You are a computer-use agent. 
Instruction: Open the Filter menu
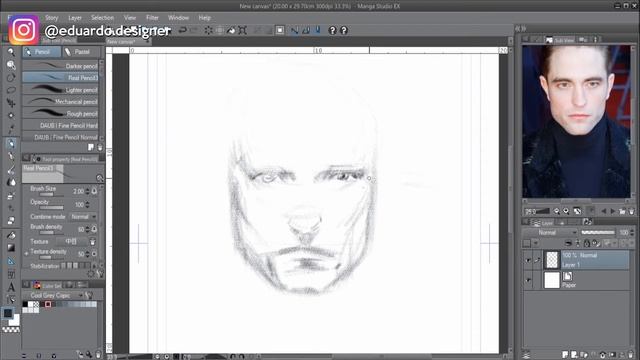(152, 18)
